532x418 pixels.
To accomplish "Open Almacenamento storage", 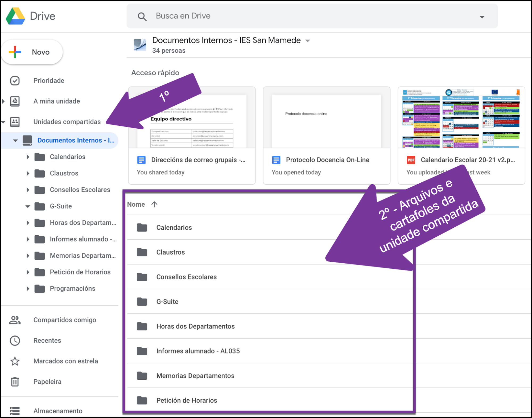I will (58, 411).
